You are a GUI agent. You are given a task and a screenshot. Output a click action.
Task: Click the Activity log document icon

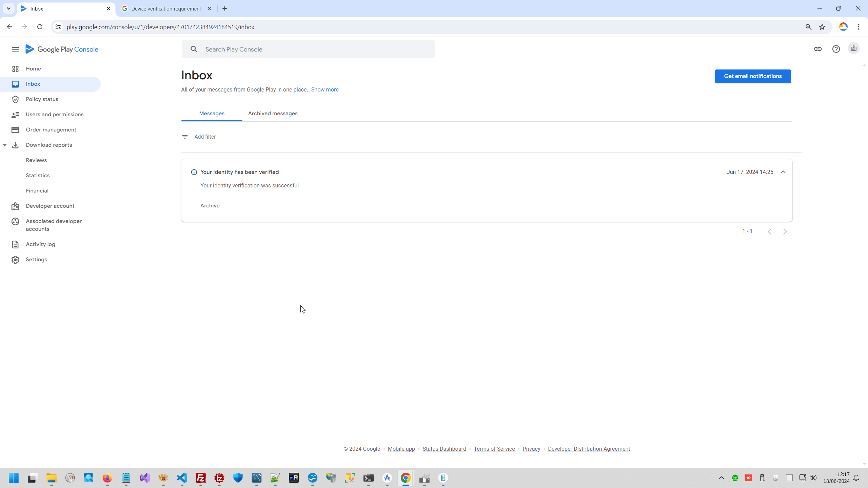(15, 244)
